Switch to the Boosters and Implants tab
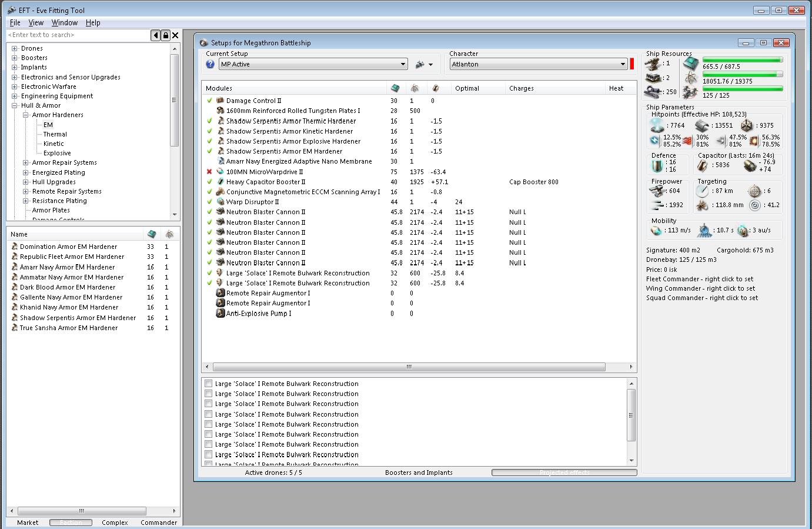Viewport: 812px width, 529px height. coord(419,473)
